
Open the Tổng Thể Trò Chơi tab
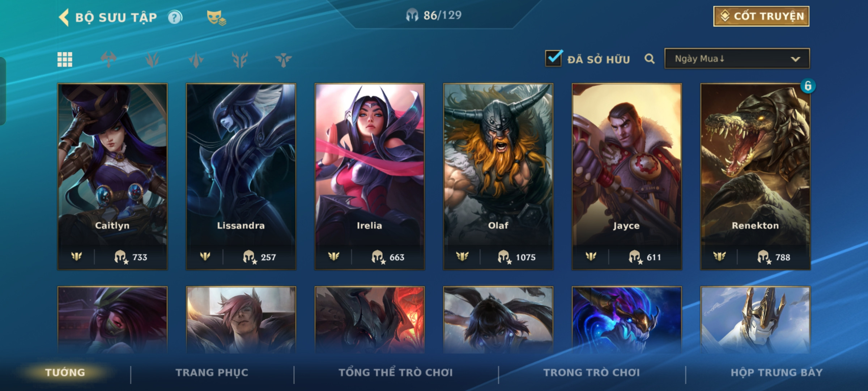click(x=396, y=373)
